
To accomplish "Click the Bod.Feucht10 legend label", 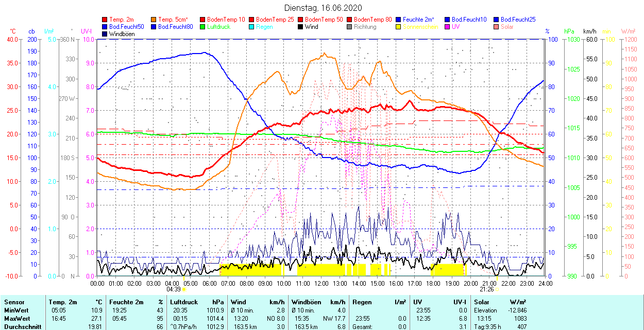I will [x=469, y=20].
